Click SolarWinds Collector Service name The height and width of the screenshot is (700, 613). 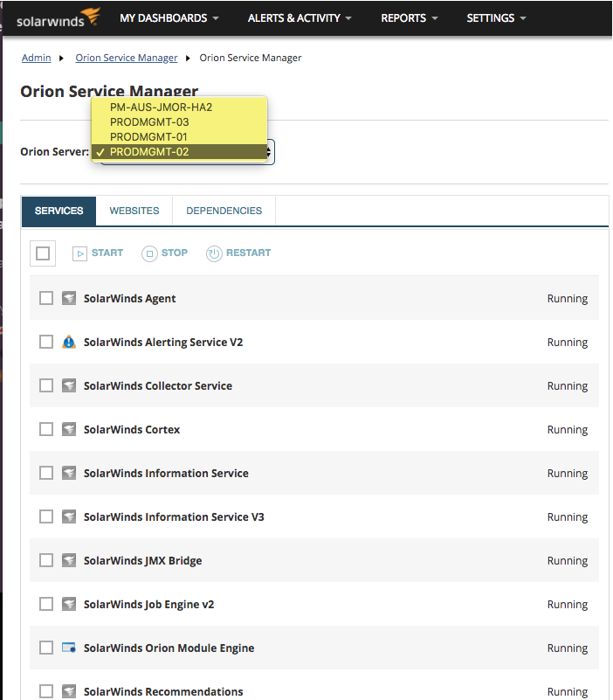(x=158, y=386)
